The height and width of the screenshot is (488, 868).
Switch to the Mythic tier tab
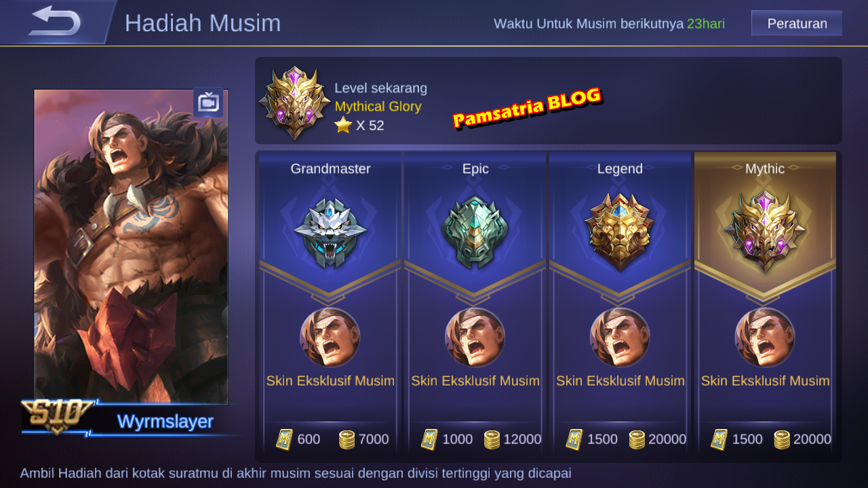tap(765, 168)
